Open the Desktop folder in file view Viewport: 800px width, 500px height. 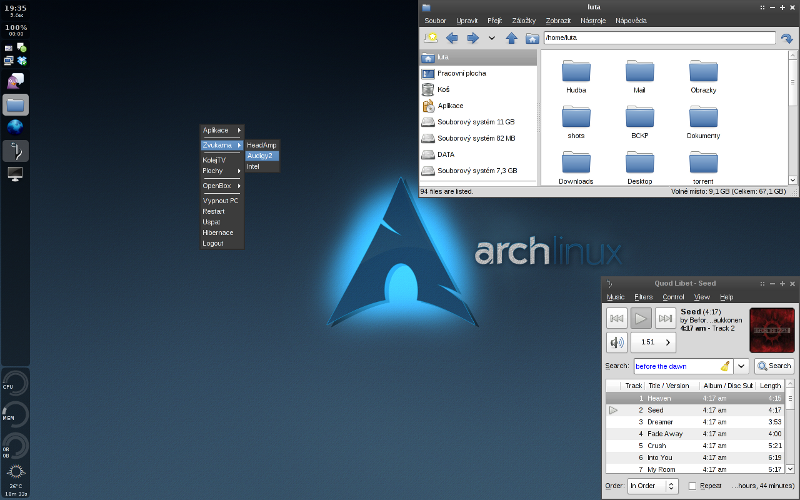tap(639, 167)
